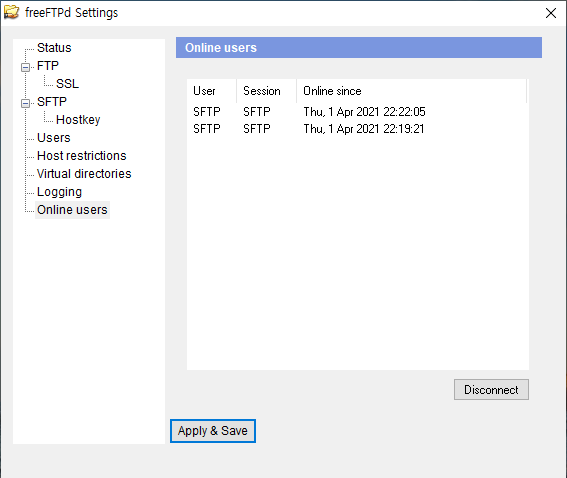Image resolution: width=567 pixels, height=478 pixels.
Task: Collapse the FTP tree branch
Action: 25,67
